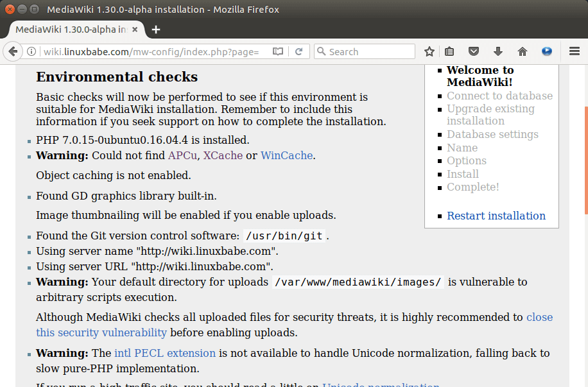Viewport: 588px width, 387px height.
Task: Follow the WinCache link
Action: [286, 155]
